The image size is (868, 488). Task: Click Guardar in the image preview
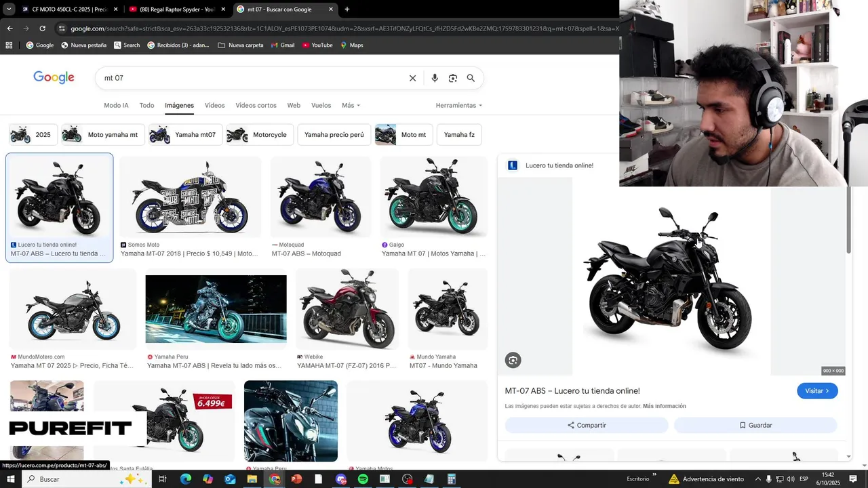pyautogui.click(x=755, y=426)
